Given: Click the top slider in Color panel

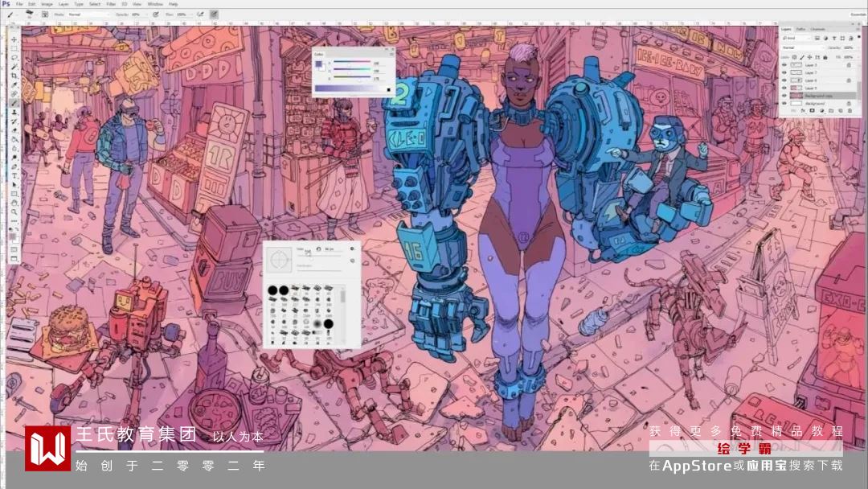Looking at the screenshot, I should (x=352, y=62).
